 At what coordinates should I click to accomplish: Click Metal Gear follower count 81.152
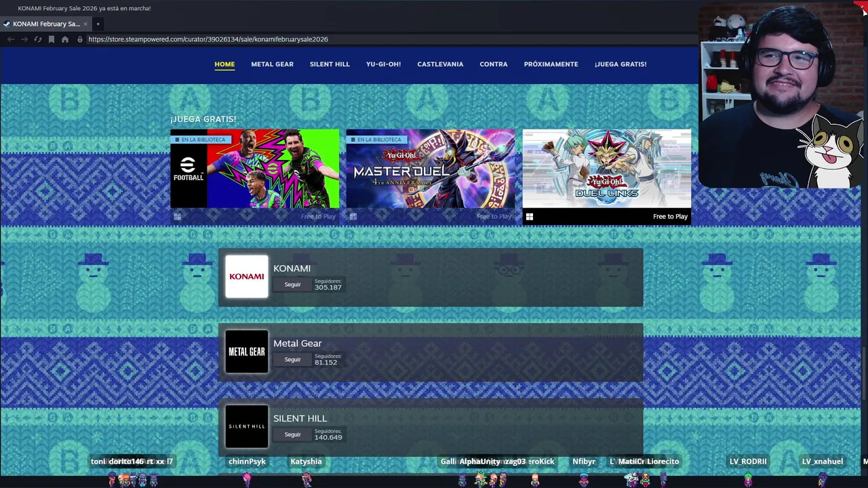pos(325,363)
